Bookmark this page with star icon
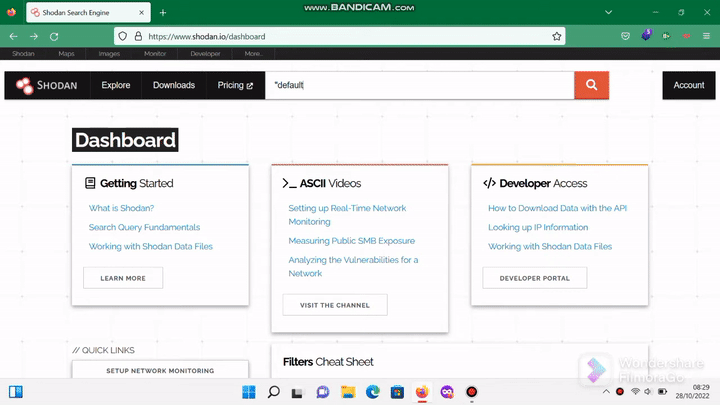The image size is (720, 405). pos(557,36)
